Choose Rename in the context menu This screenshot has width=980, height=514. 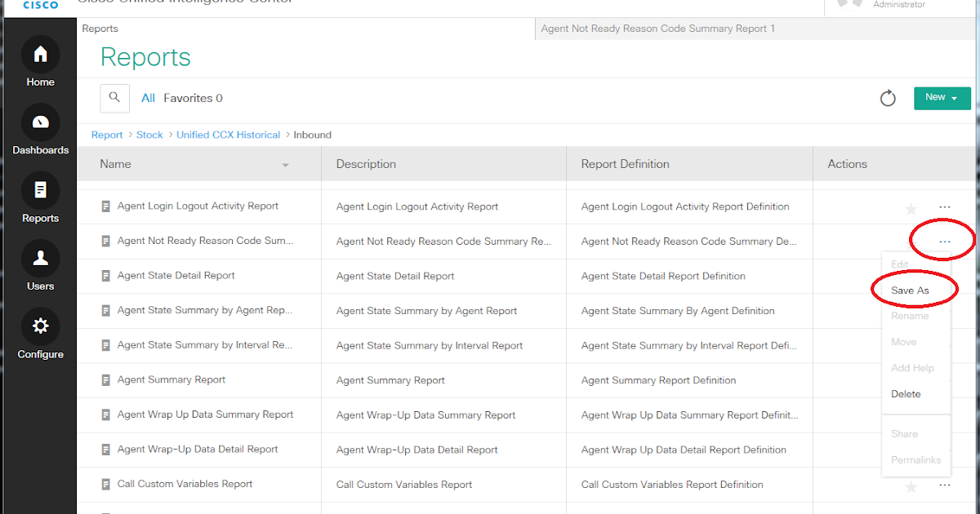point(910,316)
